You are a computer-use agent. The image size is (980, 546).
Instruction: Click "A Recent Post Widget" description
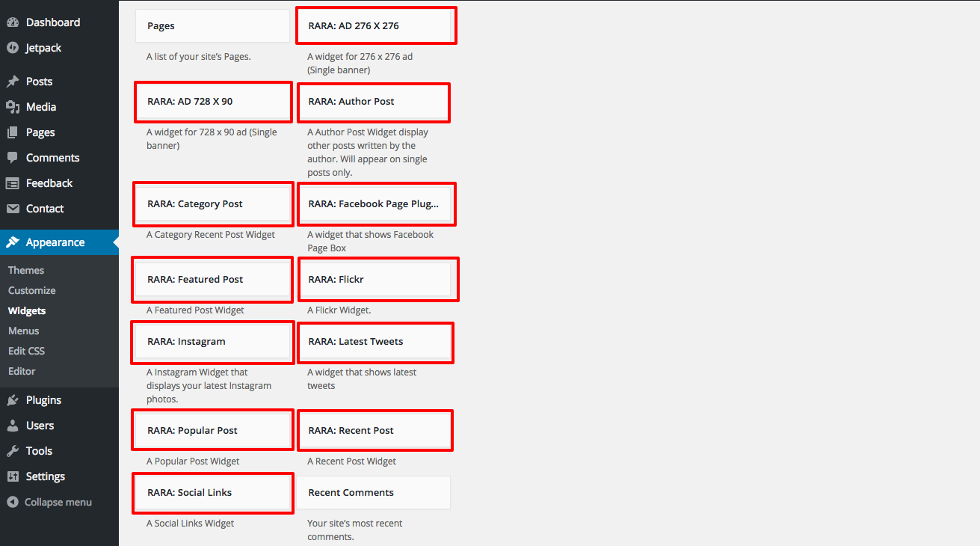[x=351, y=461]
